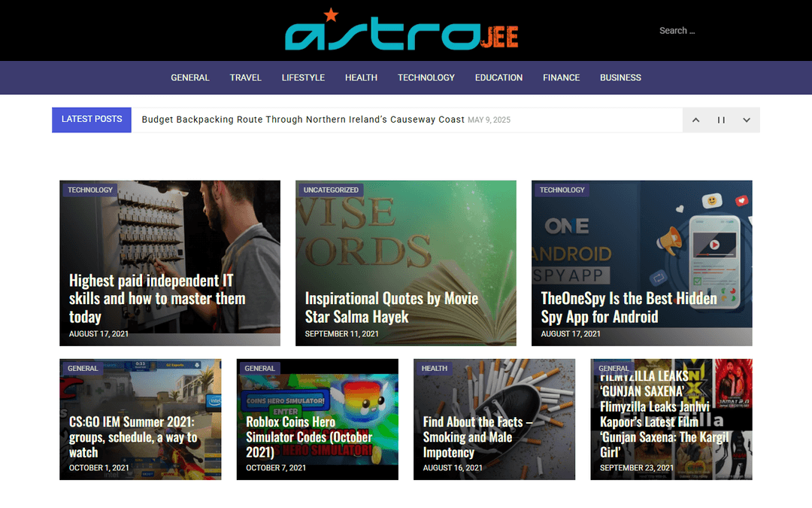Image resolution: width=812 pixels, height=508 pixels.
Task: Open CS:GO IEM Summer 2021 article
Action: click(133, 437)
